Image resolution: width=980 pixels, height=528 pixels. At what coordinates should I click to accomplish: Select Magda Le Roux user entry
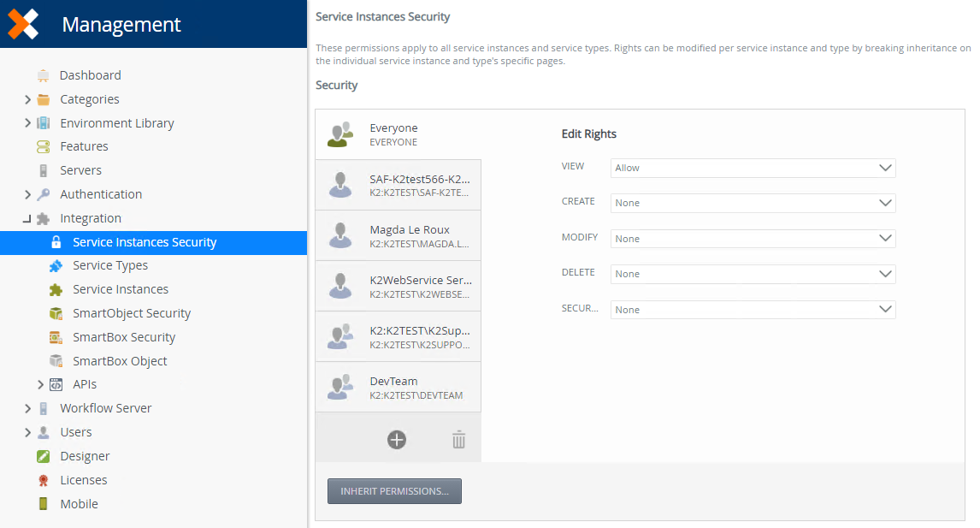click(398, 235)
